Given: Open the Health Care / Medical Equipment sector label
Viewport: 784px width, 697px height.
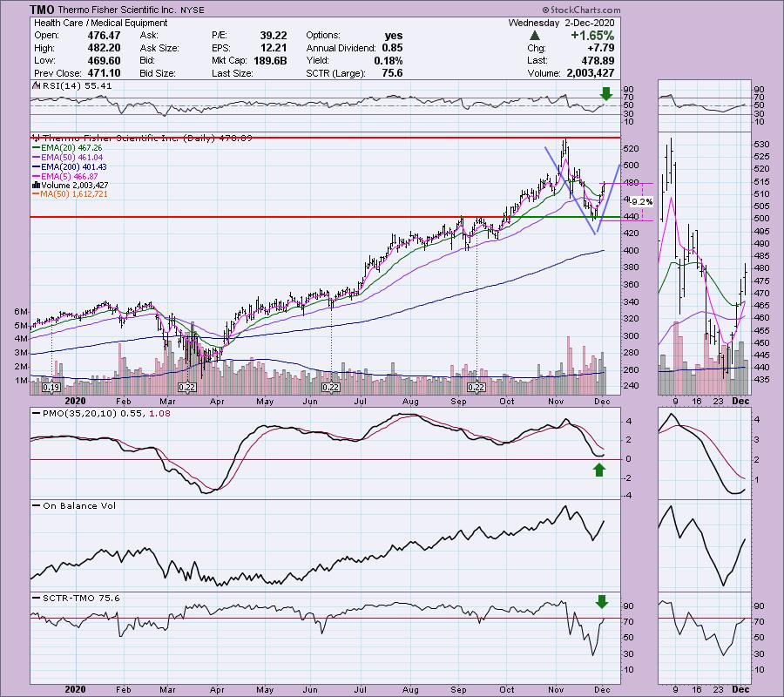Looking at the screenshot, I should pyautogui.click(x=101, y=23).
